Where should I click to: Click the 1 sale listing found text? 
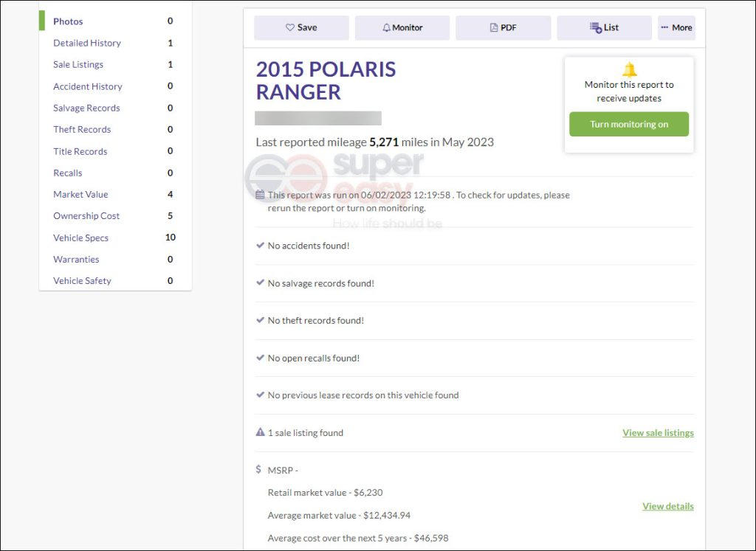coord(306,432)
